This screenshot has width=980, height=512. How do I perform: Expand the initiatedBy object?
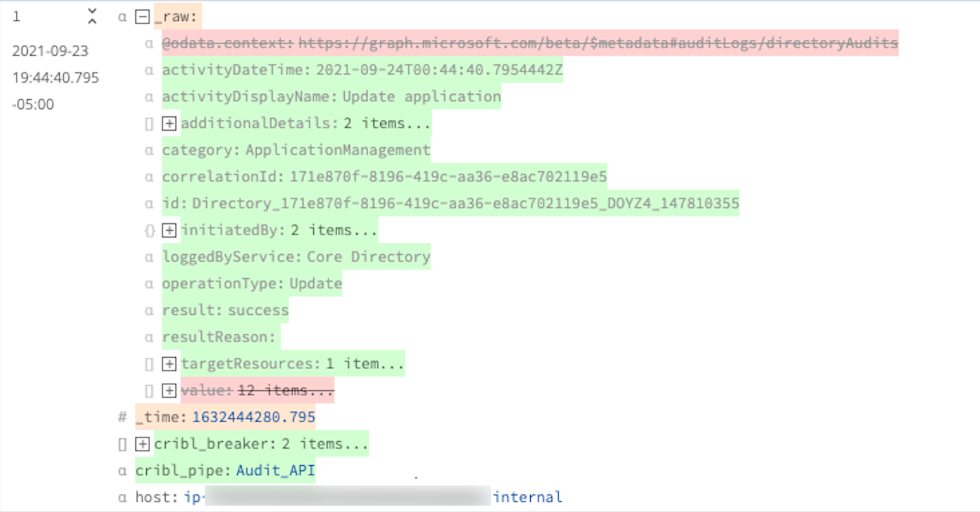click(x=169, y=230)
